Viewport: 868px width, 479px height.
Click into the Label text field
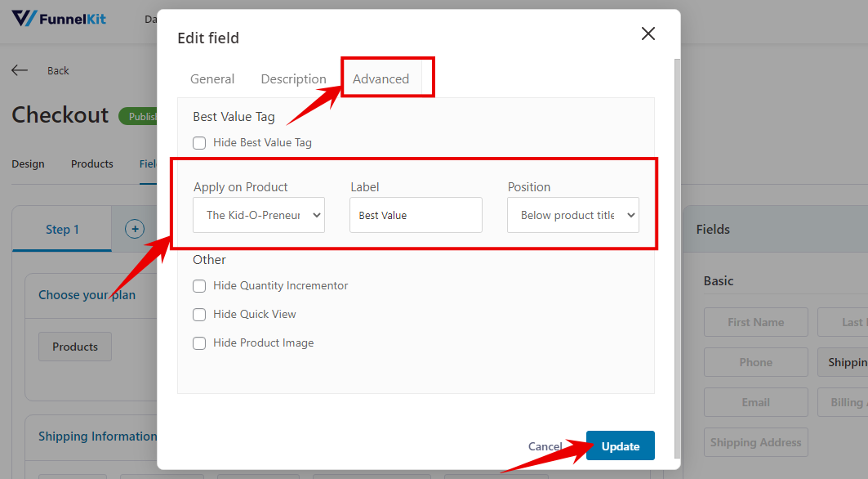(x=416, y=215)
